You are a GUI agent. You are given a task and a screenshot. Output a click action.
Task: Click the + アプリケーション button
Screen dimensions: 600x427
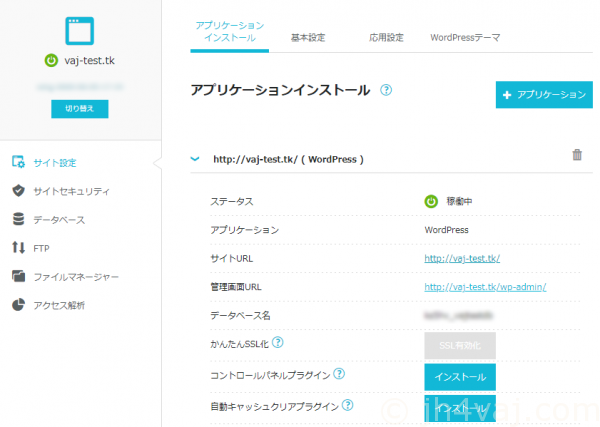[544, 95]
